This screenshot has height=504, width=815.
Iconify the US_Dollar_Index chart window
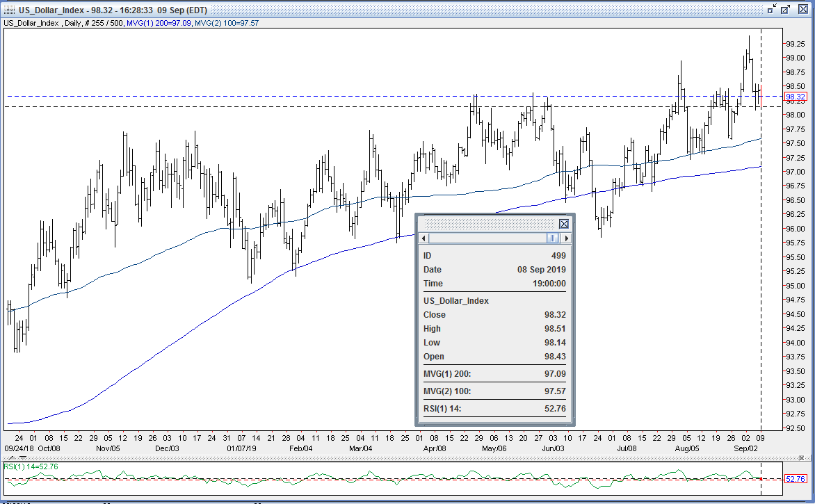[772, 9]
